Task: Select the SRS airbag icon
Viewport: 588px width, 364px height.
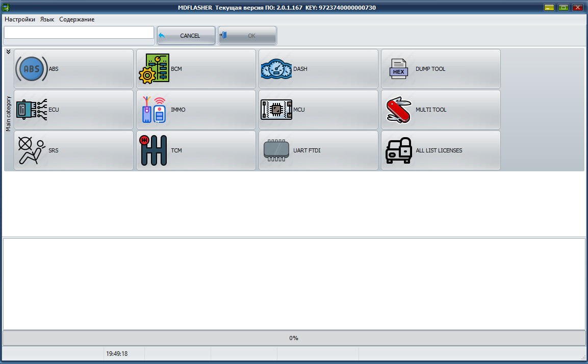Action: coord(32,150)
